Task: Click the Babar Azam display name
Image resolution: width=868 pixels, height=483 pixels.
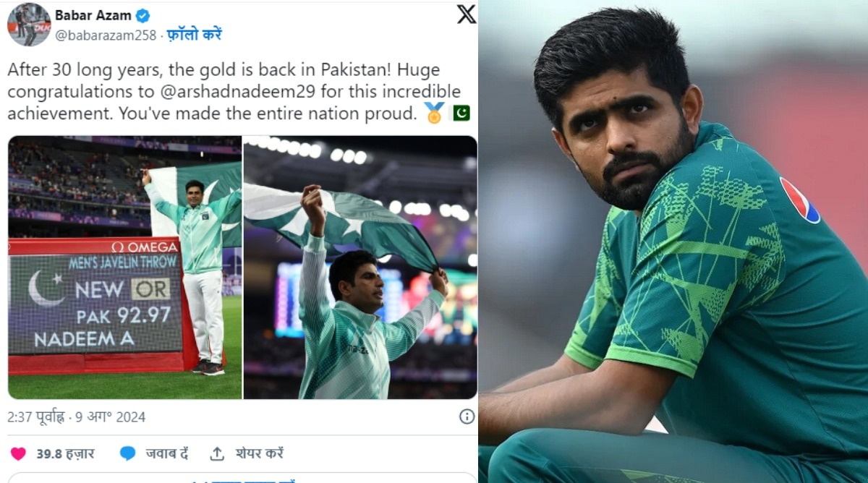Action: click(x=94, y=15)
